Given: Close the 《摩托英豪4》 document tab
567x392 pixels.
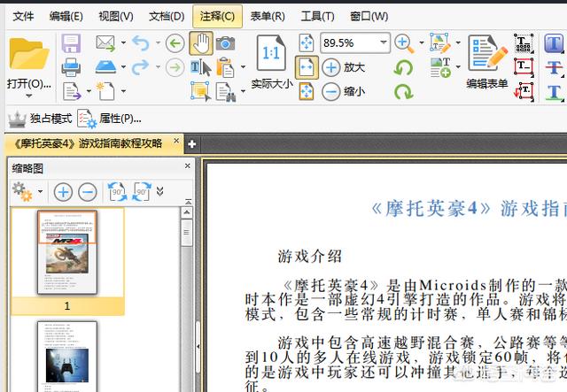Looking at the screenshot, I should click(176, 141).
